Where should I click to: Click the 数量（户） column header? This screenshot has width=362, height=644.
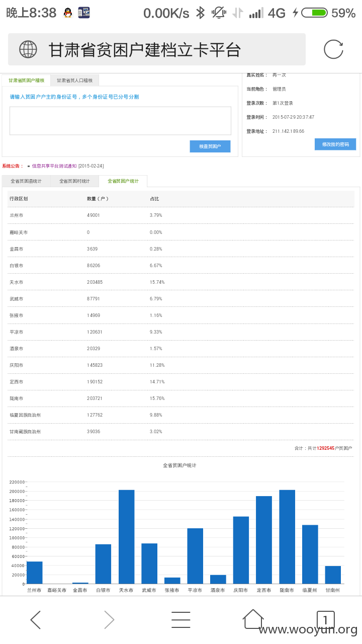(98, 199)
